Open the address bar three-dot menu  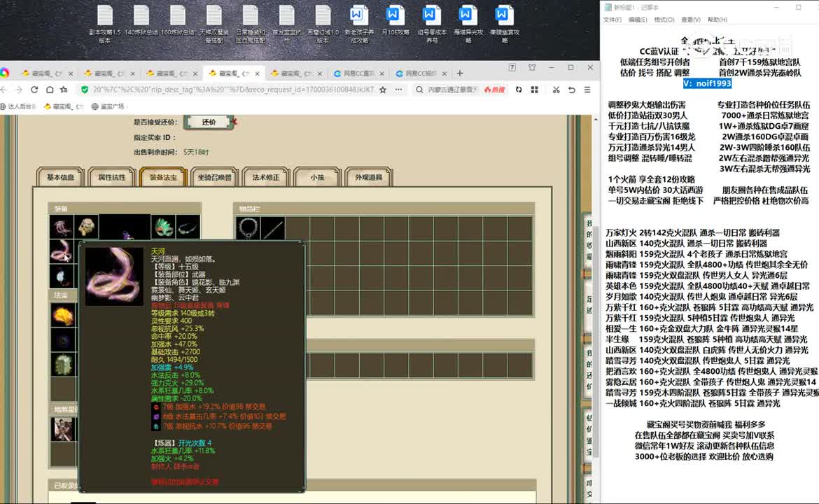(398, 90)
